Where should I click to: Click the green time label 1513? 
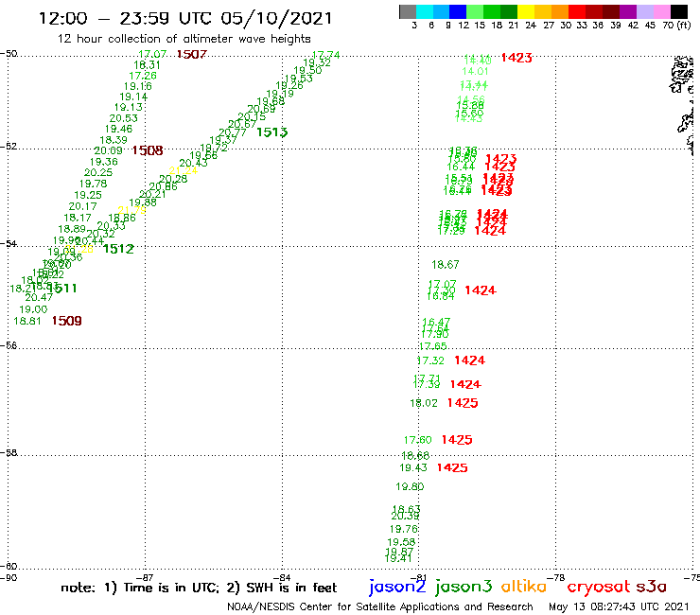271,132
